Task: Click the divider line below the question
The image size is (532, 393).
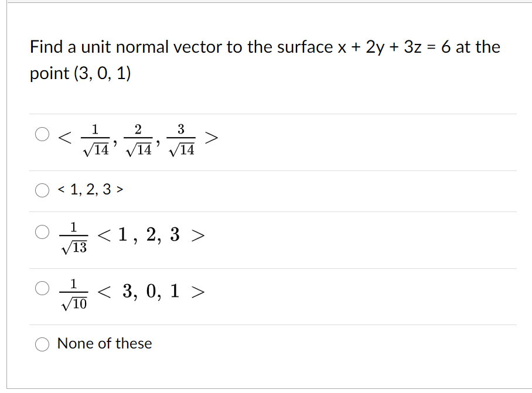Action: point(264,114)
